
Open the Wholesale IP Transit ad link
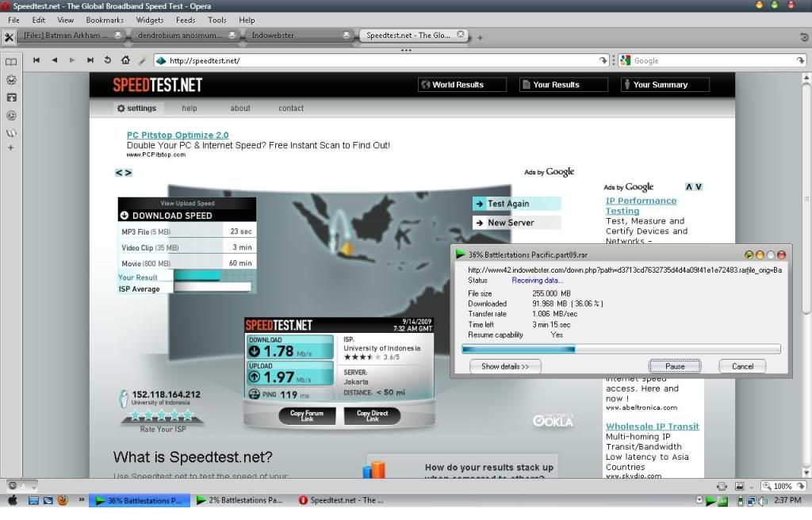pyautogui.click(x=653, y=426)
